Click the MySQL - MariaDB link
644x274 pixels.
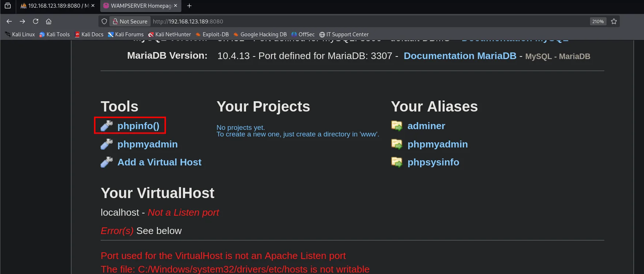(558, 56)
